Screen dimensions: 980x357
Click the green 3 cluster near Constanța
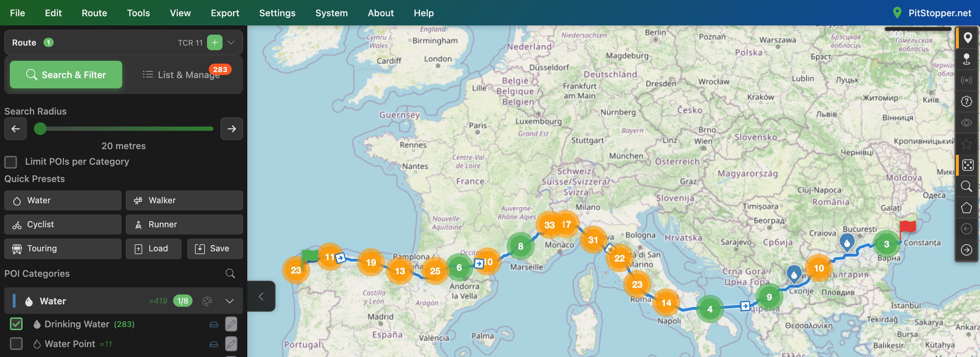tap(886, 244)
